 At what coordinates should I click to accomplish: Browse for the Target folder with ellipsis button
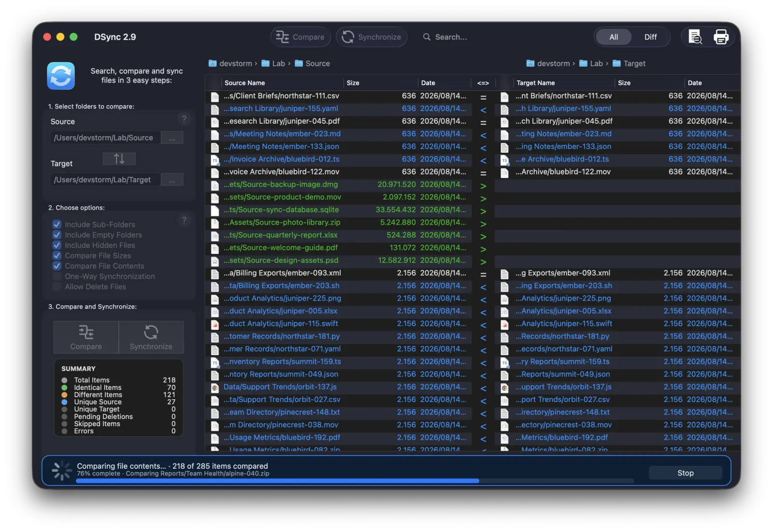click(172, 180)
